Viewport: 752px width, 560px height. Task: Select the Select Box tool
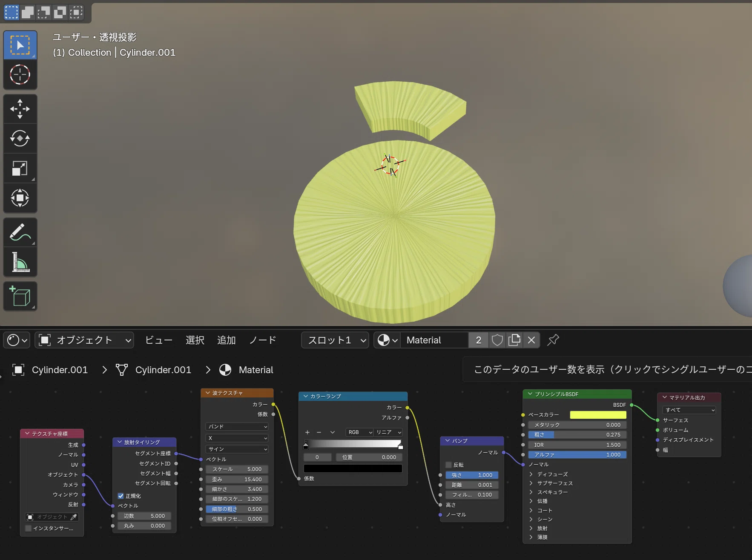click(20, 45)
